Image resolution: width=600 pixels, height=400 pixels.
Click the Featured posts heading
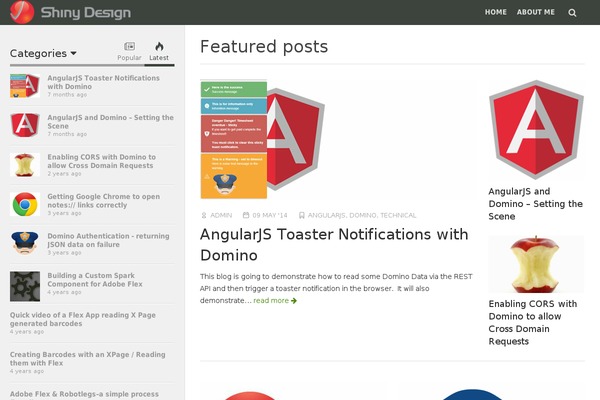click(264, 47)
